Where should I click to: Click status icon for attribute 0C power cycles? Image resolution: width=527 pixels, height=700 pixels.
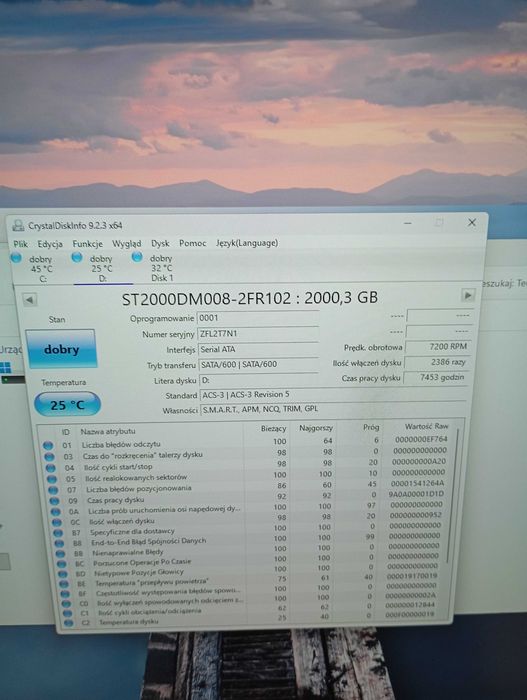[57, 522]
